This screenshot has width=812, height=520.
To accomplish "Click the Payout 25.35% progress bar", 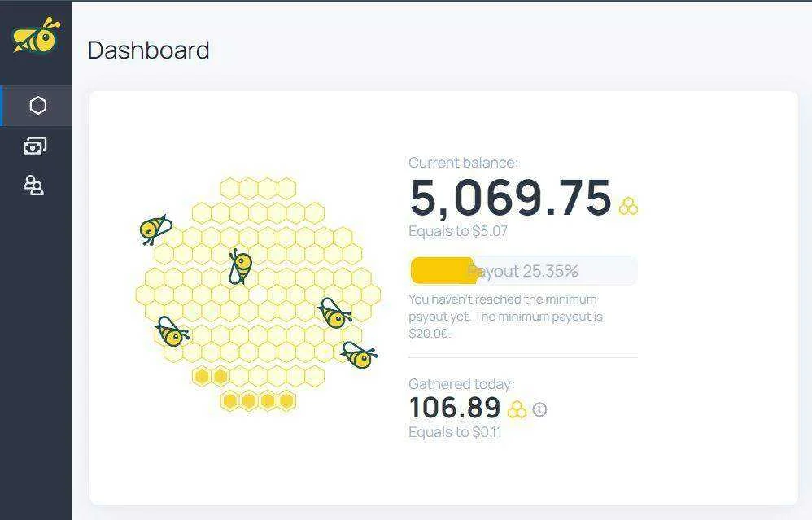I will click(x=523, y=270).
